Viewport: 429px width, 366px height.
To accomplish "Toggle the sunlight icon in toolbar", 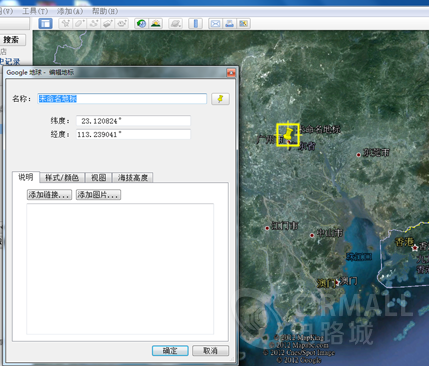I will 156,24.
